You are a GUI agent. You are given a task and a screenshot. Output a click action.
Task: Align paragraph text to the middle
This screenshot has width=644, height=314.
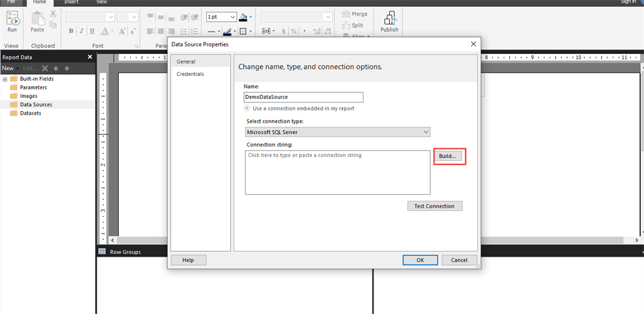coord(160,17)
